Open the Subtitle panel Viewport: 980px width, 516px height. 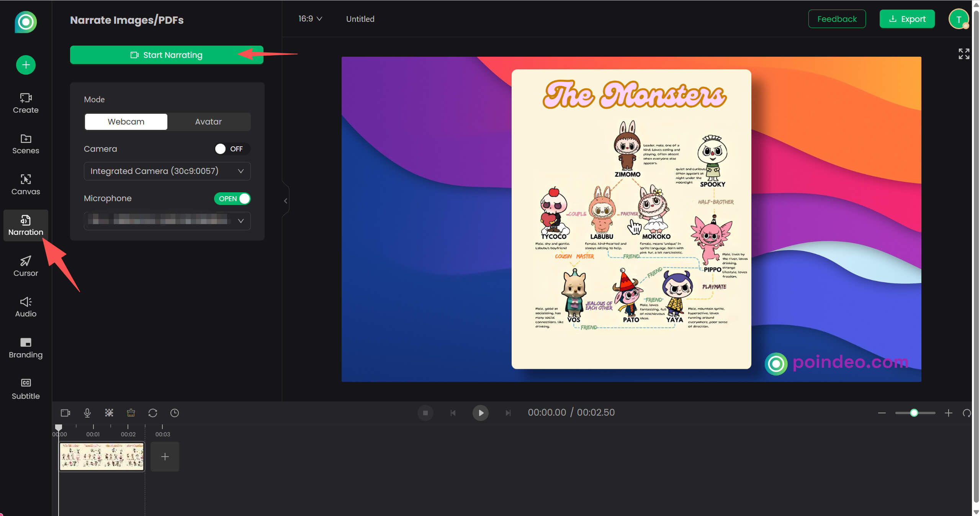tap(26, 388)
